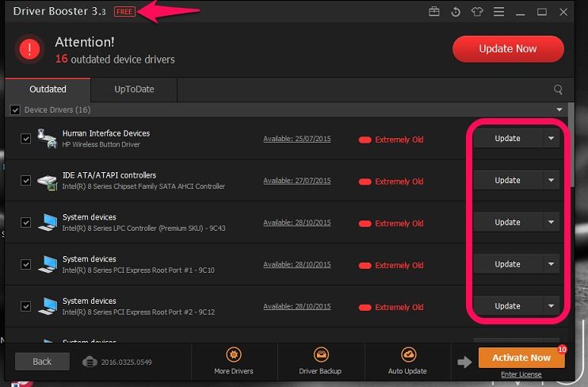Click Extremely Old status of HP Wireless Button
The height and width of the screenshot is (387, 588).
(x=391, y=140)
